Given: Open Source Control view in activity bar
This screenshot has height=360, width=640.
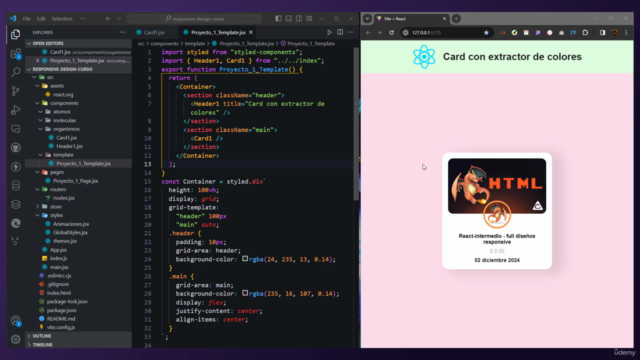Looking at the screenshot, I should point(16,91).
